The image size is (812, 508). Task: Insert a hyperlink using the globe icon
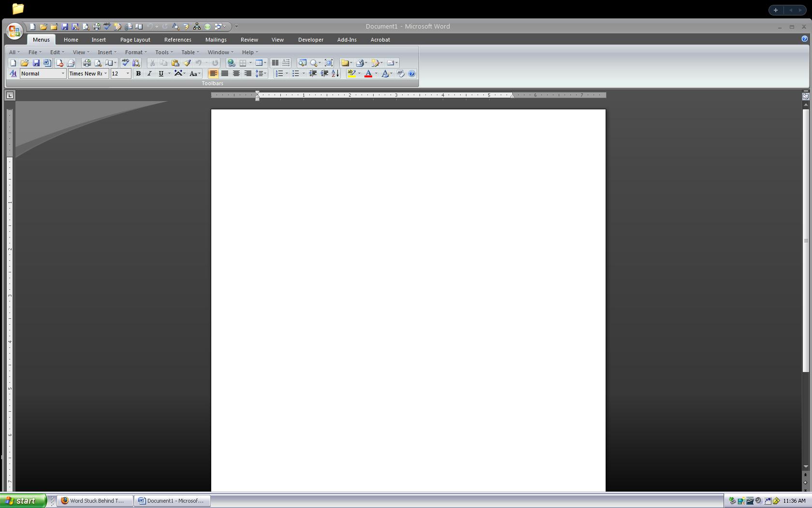231,63
